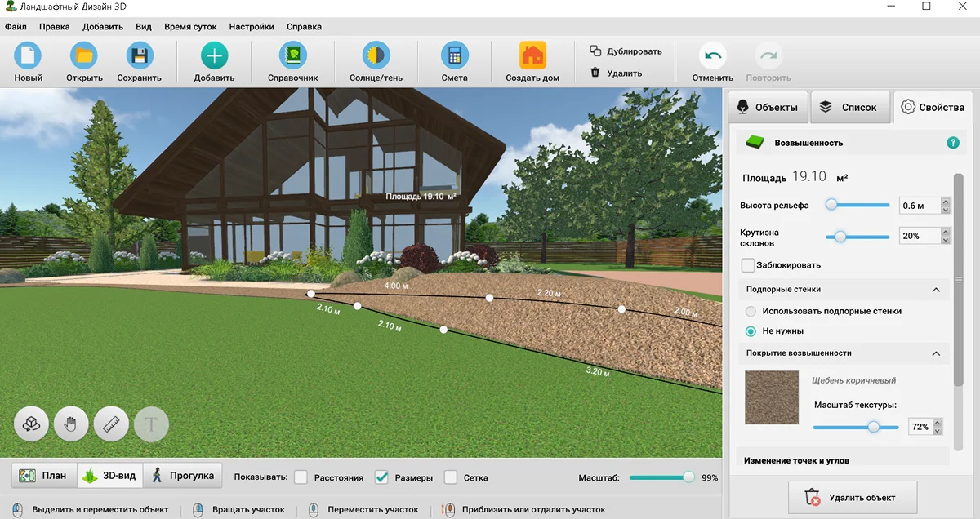Open the Солнце/тень sun-shade tool

[376, 55]
